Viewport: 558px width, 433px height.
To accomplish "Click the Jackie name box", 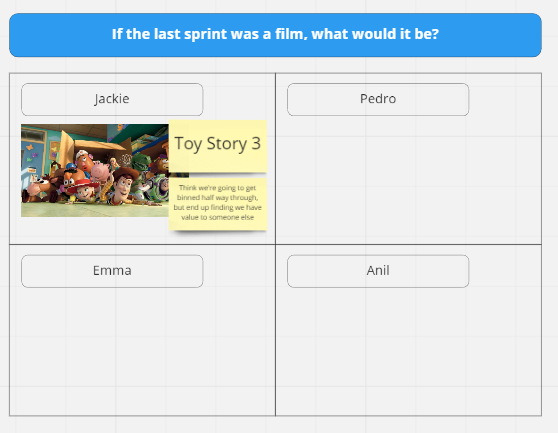I will click(x=112, y=99).
